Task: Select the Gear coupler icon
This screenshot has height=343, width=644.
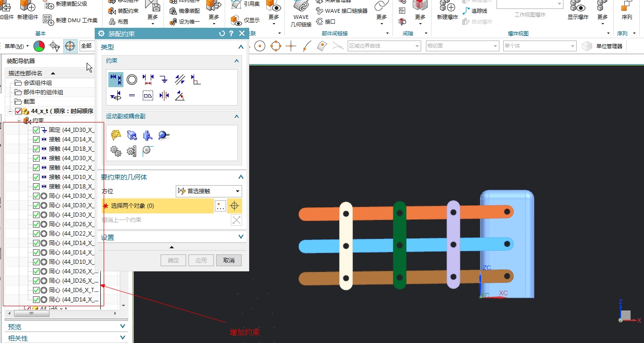Action: 116,151
